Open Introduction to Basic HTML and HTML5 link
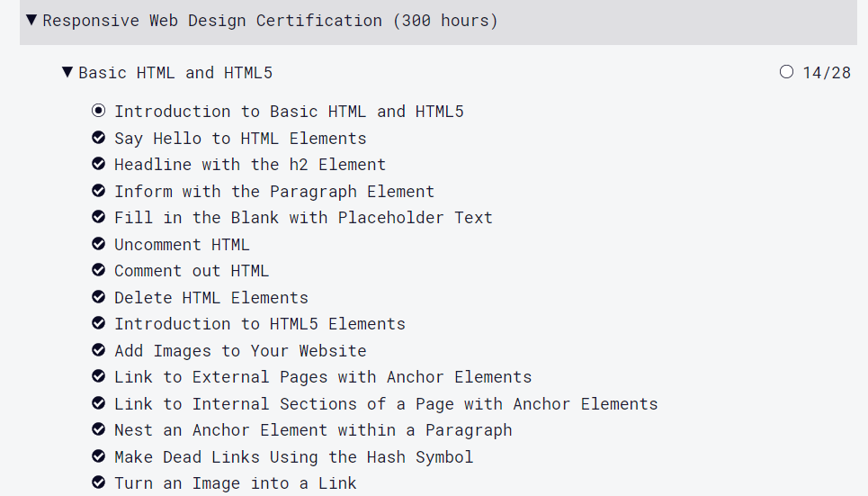Viewport: 868px width, 496px height. coord(289,112)
